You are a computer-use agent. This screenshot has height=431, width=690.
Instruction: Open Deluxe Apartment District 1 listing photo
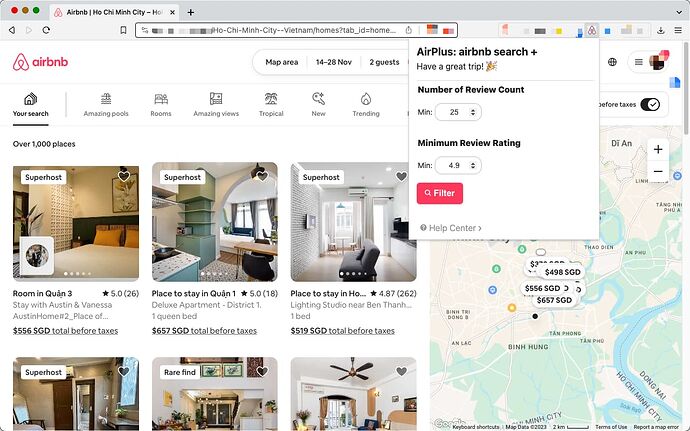coord(215,222)
